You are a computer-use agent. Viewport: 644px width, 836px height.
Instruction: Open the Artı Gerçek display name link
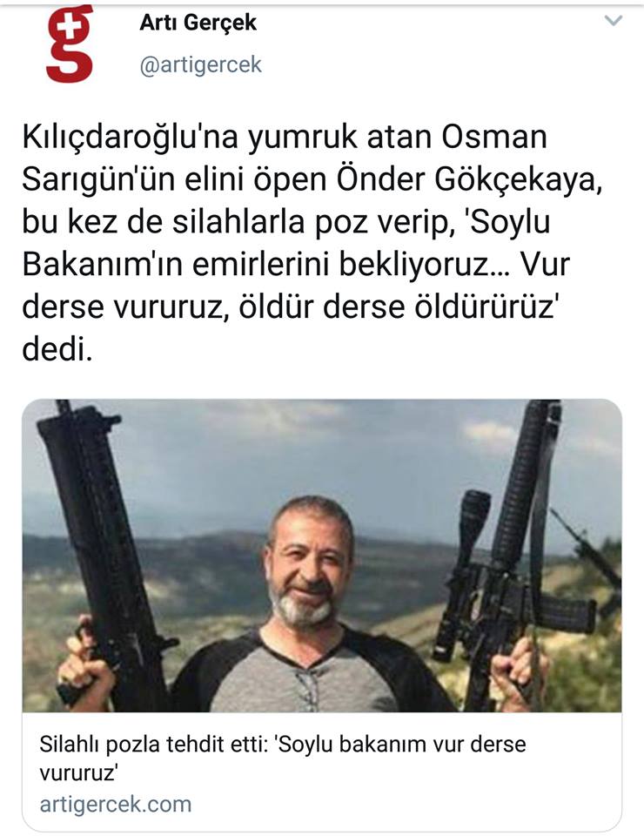pyautogui.click(x=198, y=23)
